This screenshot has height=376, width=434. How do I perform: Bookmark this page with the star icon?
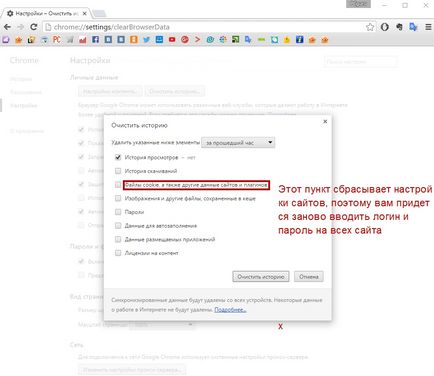click(370, 27)
